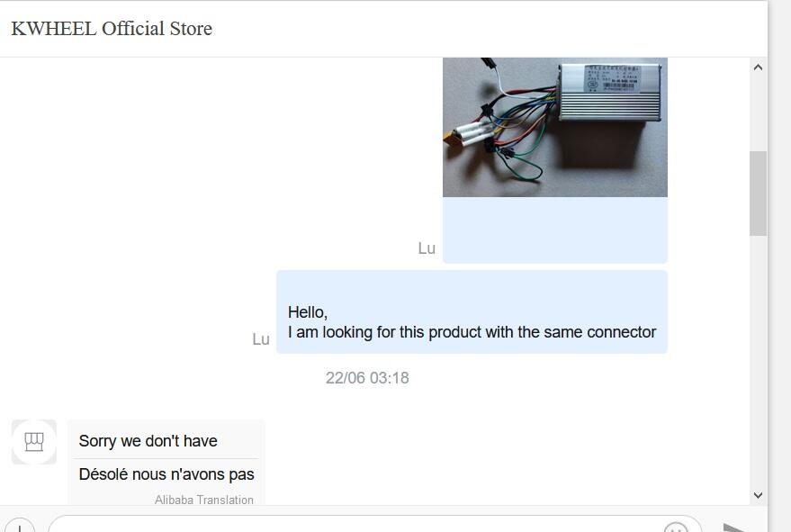791x532 pixels.
Task: Focus the message input field
Action: coord(374,525)
